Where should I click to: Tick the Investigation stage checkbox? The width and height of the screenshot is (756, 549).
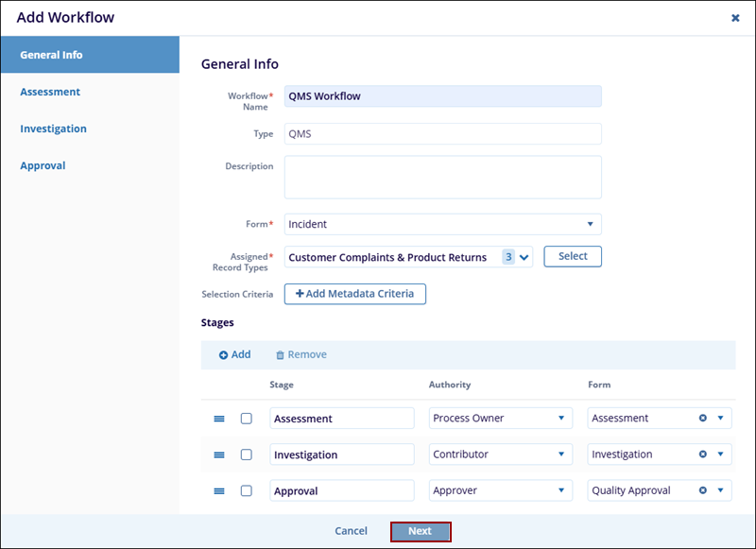click(247, 455)
